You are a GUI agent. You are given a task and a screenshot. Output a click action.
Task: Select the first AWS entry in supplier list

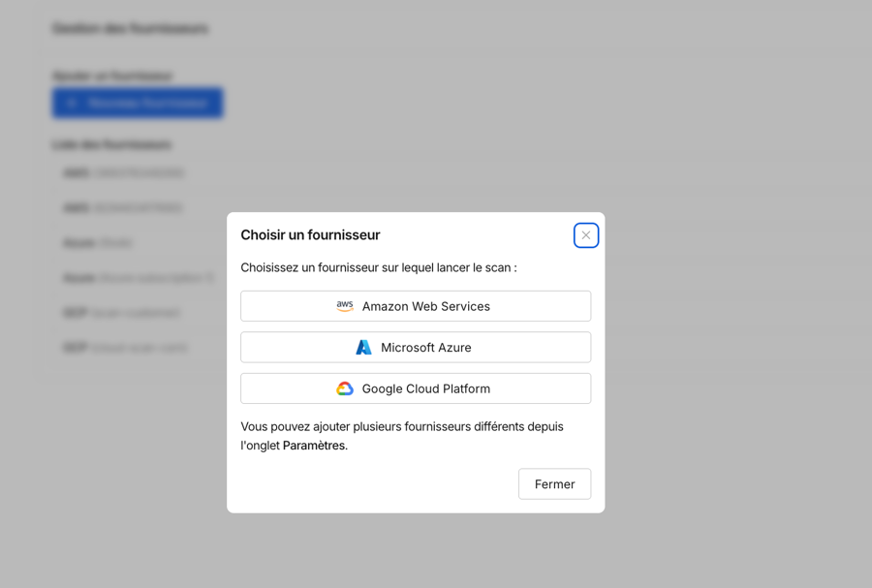point(123,173)
